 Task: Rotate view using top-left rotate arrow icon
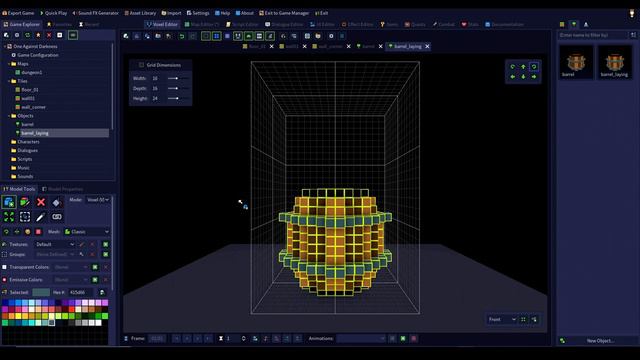click(513, 67)
